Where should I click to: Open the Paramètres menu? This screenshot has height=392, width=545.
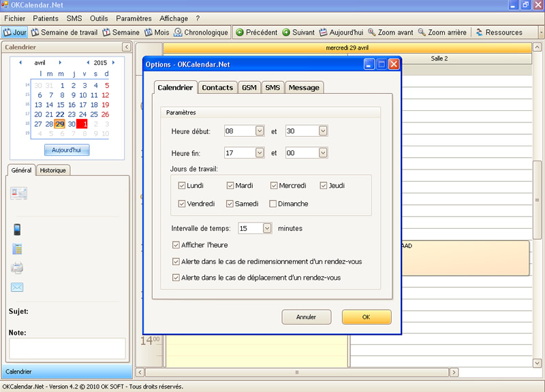pos(134,18)
